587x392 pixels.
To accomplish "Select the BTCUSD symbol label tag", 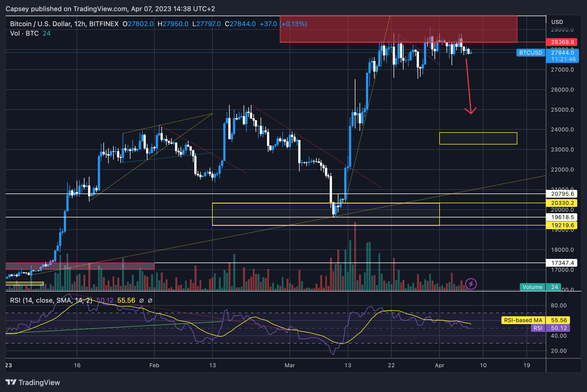I will pos(530,53).
